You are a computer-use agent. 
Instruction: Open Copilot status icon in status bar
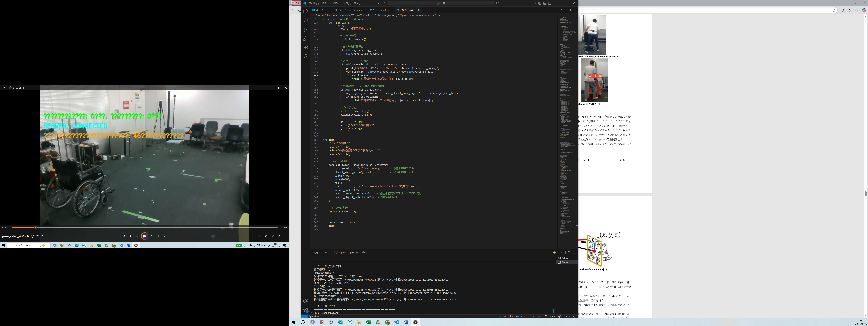(x=560, y=316)
